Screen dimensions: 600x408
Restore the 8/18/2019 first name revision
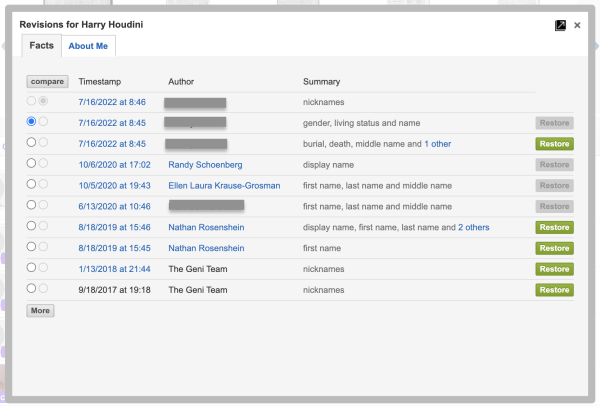tap(554, 248)
